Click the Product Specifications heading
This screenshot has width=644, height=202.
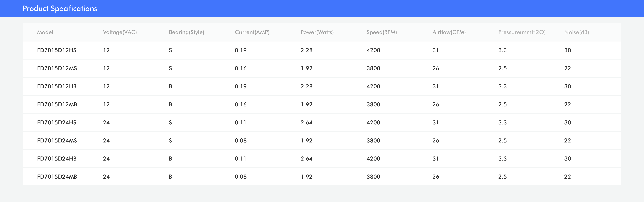click(x=60, y=8)
